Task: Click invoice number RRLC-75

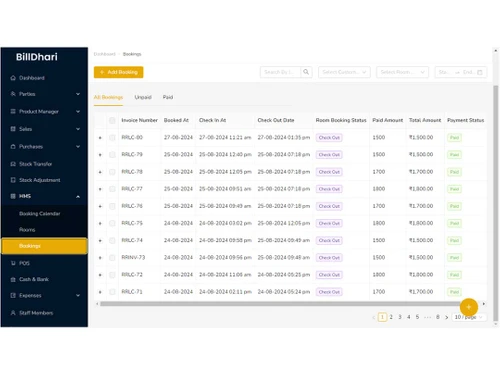Action: pos(132,223)
